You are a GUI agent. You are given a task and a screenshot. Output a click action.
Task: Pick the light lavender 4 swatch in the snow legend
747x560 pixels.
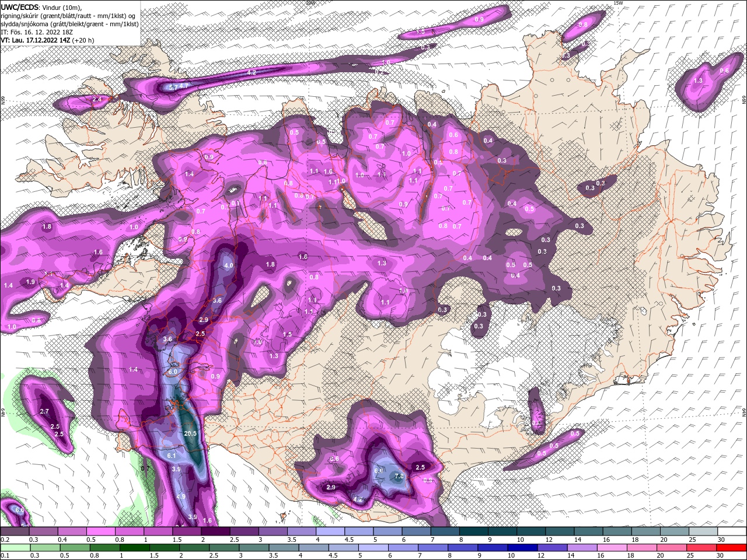[x=330, y=531]
